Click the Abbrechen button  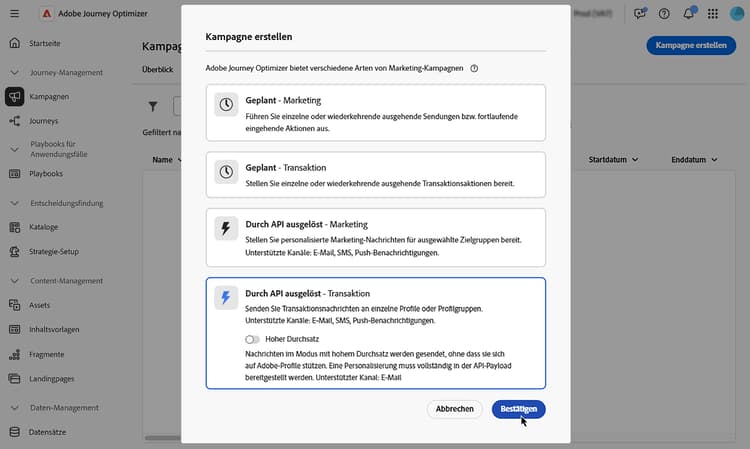[x=454, y=409]
